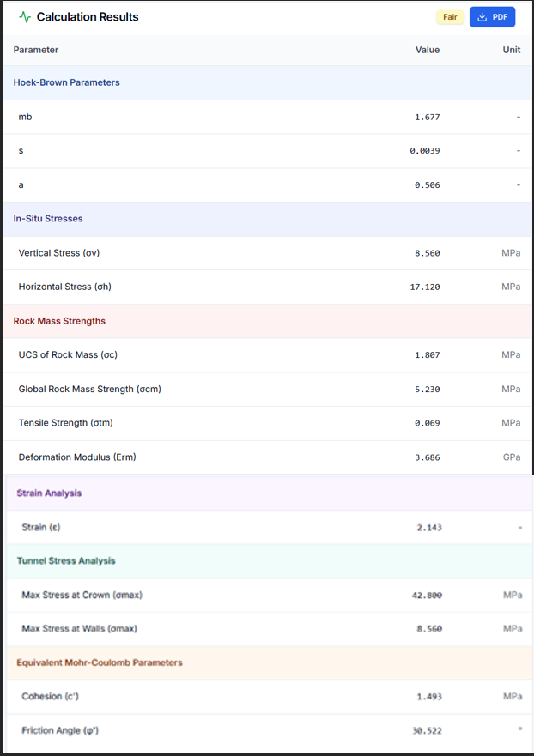Click the Parameter column header
The image size is (534, 756).
pos(36,50)
